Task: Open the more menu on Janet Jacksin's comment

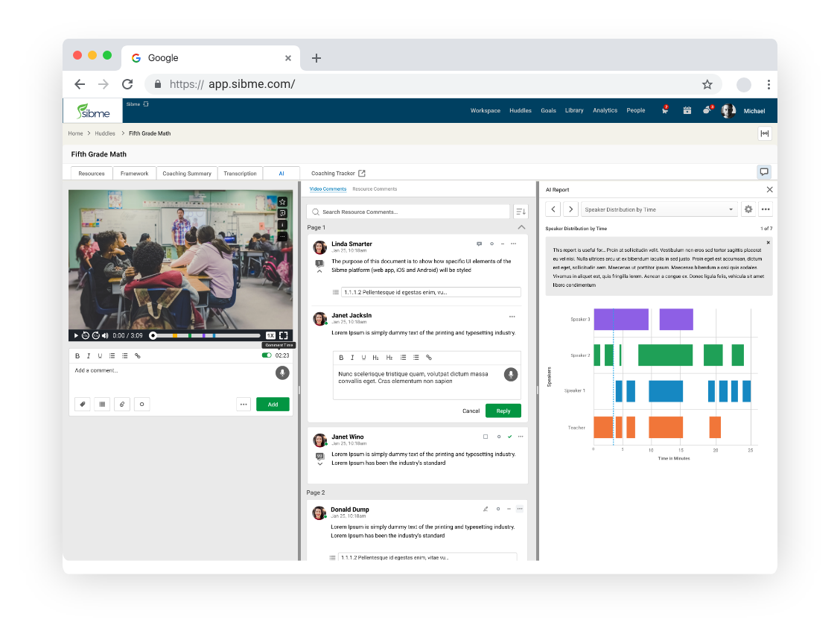Action: point(512,317)
